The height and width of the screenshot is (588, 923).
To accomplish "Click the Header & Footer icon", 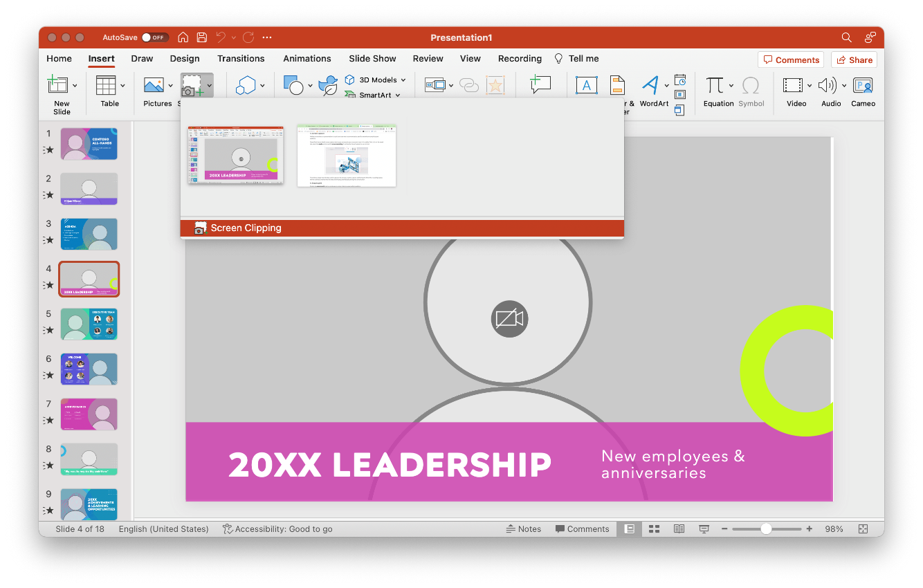I will click(x=617, y=85).
